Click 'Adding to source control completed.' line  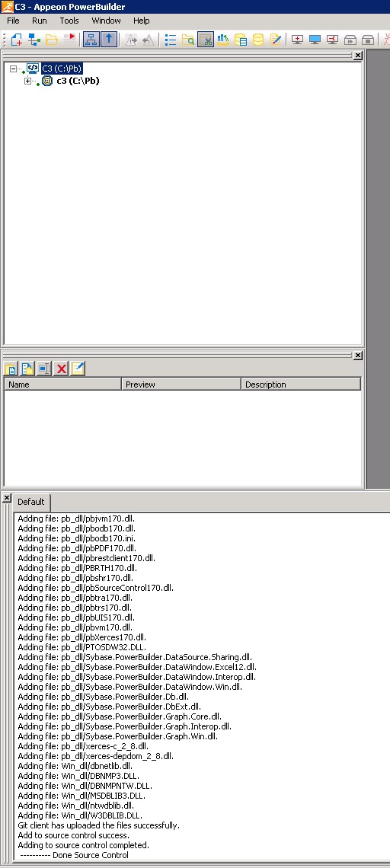point(83,845)
